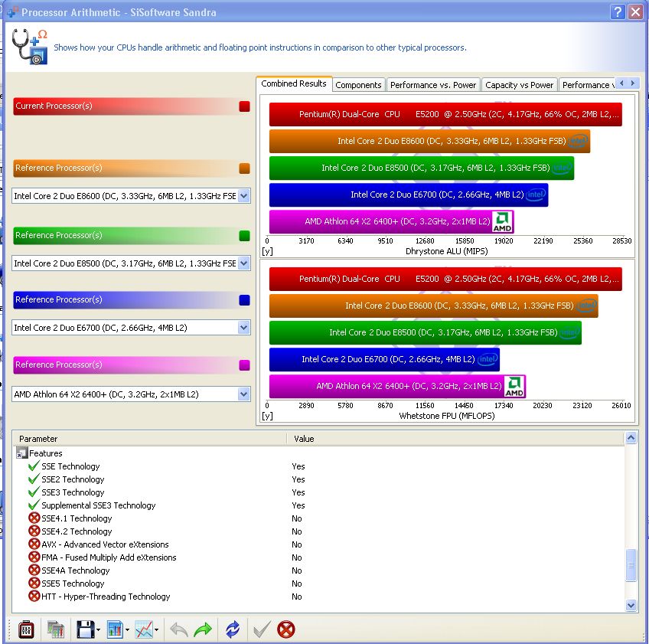Click the green forward arrow icon
Image resolution: width=649 pixels, height=644 pixels.
coord(203,629)
